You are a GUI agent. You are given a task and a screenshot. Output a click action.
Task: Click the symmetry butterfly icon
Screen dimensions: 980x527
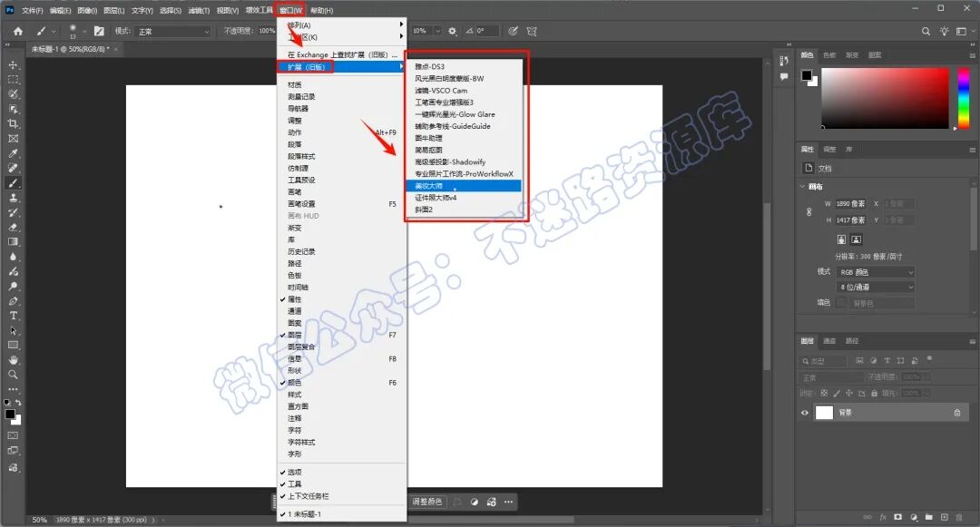532,31
